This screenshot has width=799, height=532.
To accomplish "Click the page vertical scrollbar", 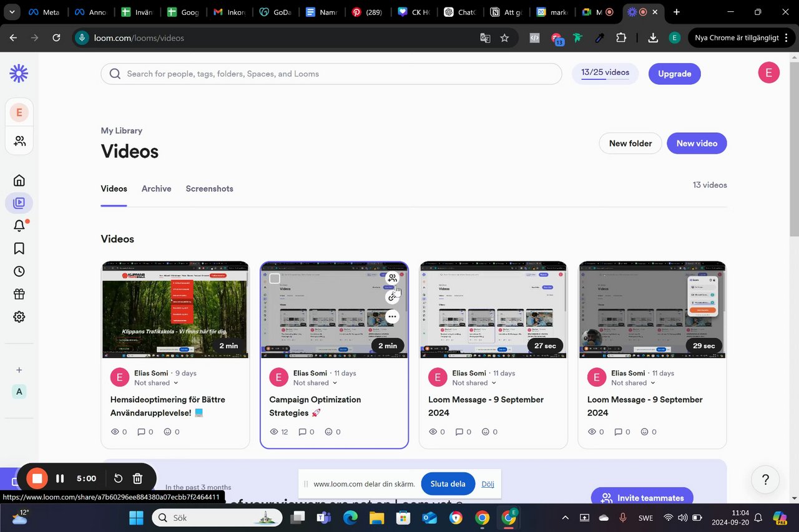I will tap(794, 150).
